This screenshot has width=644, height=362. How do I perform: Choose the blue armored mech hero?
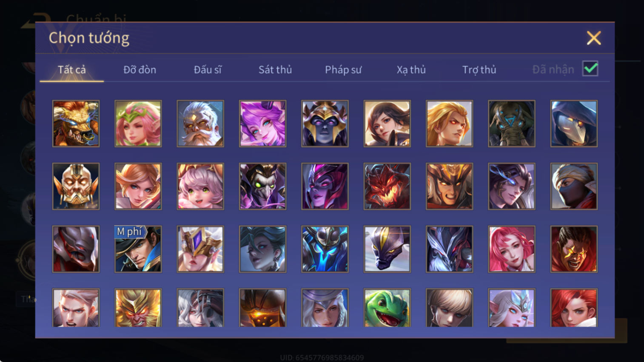coord(325,249)
